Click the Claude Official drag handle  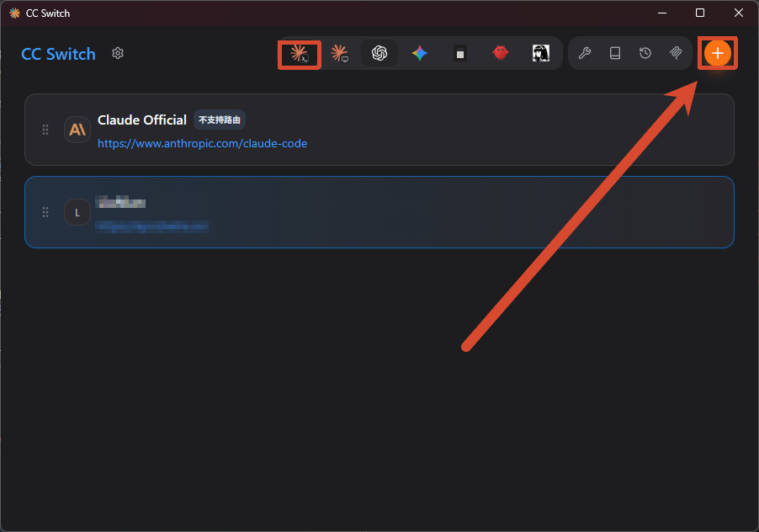click(x=45, y=130)
